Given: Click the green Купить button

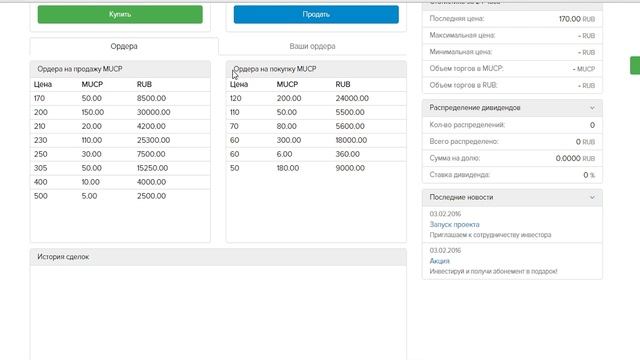Looking at the screenshot, I should [x=120, y=14].
